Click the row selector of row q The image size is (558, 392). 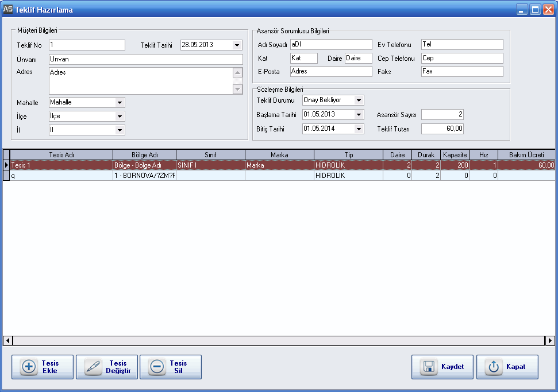(x=6, y=176)
